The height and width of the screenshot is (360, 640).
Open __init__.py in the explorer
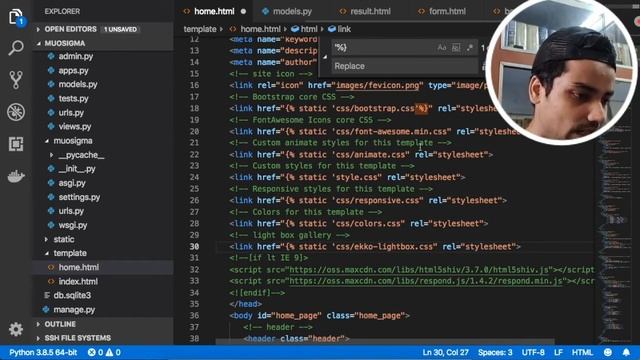tap(77, 169)
